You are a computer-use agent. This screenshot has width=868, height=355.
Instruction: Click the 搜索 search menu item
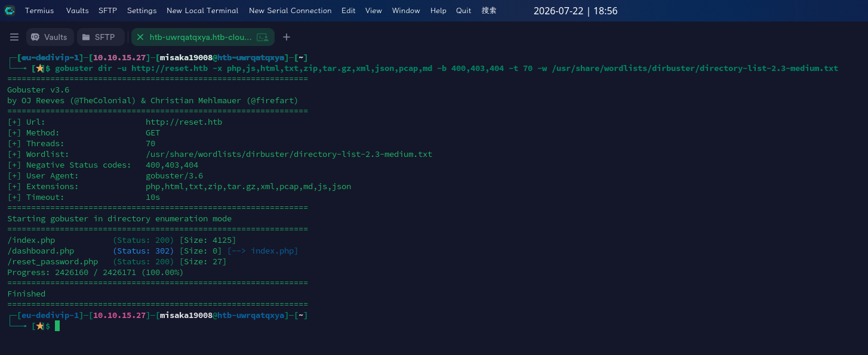point(489,11)
